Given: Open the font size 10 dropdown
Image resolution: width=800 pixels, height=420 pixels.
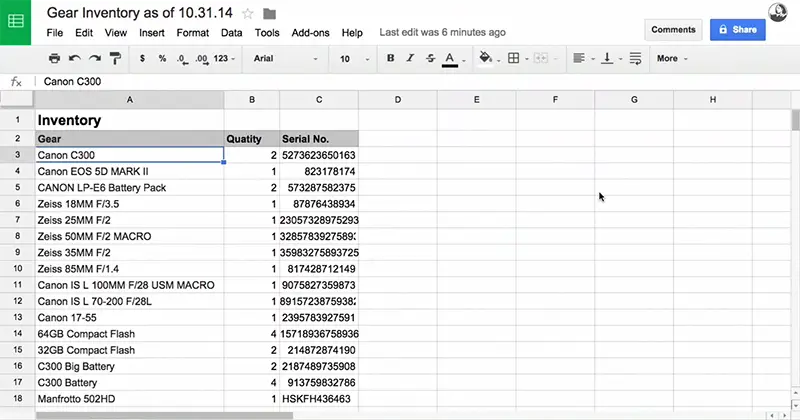Looking at the screenshot, I should click(354, 58).
